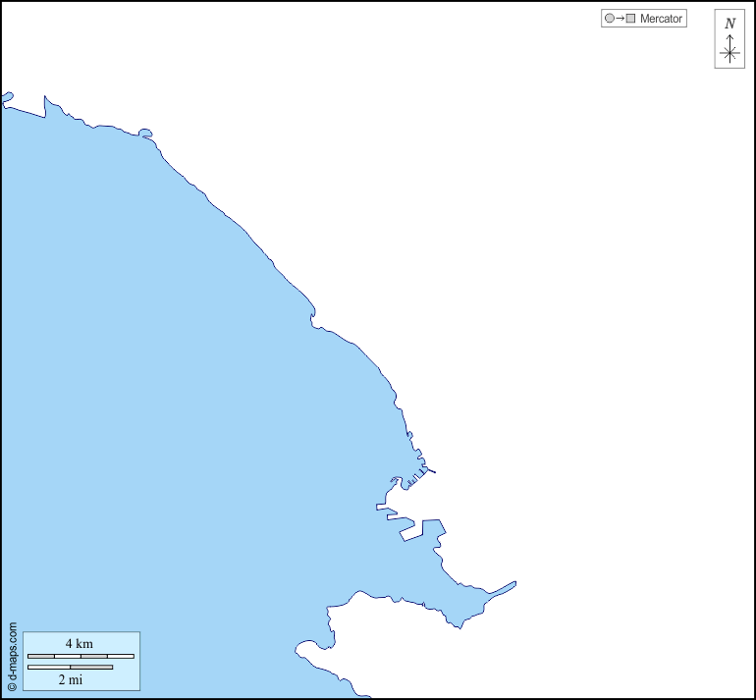Viewport: 756px width, 700px height.
Task: Click the kilometer scale bar
Action: coord(81,656)
